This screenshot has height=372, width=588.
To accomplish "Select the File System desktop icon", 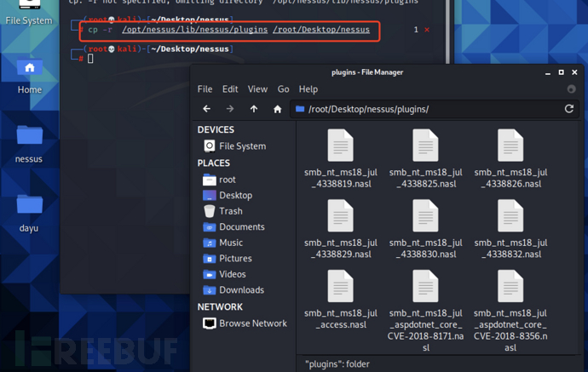I will [x=29, y=13].
